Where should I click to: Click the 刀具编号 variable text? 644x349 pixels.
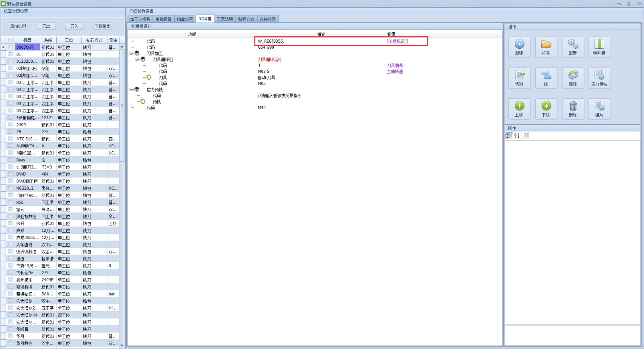coord(395,65)
